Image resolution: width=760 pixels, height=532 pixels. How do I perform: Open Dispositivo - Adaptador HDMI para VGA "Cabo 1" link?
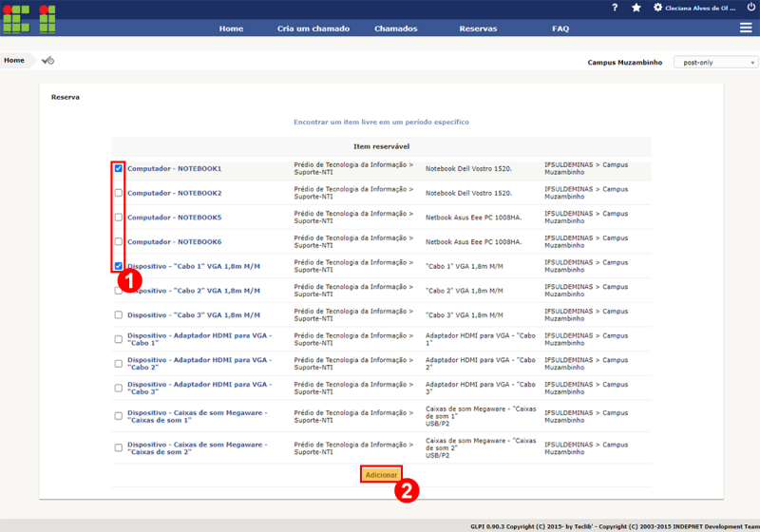tap(199, 339)
